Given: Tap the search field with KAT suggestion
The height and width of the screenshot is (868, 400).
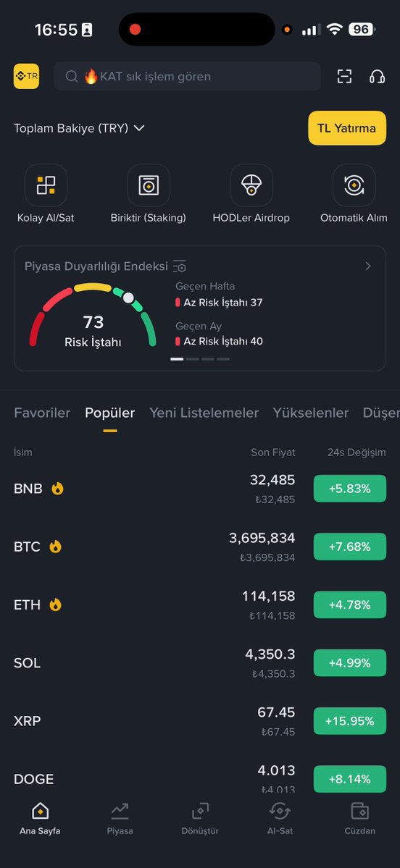Looking at the screenshot, I should tap(187, 77).
